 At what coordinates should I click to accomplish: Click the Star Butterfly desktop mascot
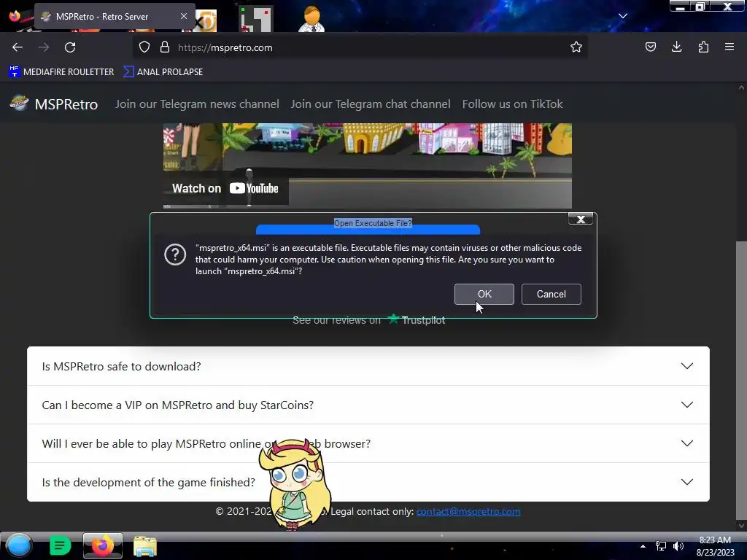click(295, 484)
